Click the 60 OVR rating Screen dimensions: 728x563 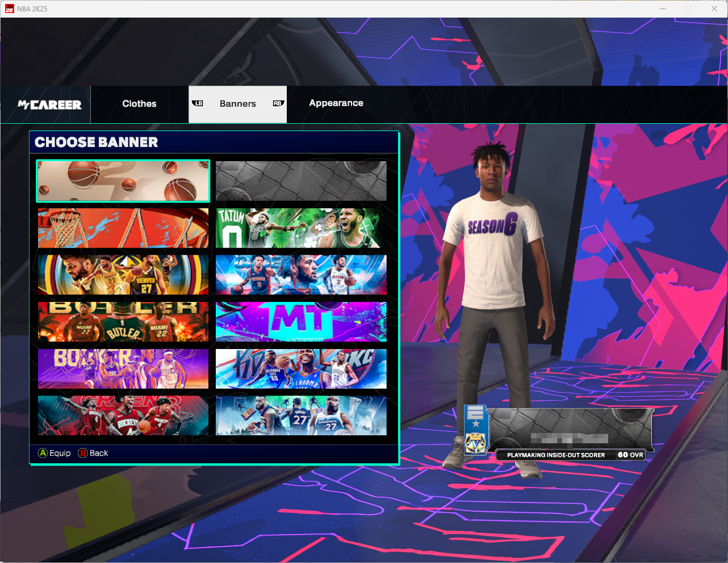[630, 455]
